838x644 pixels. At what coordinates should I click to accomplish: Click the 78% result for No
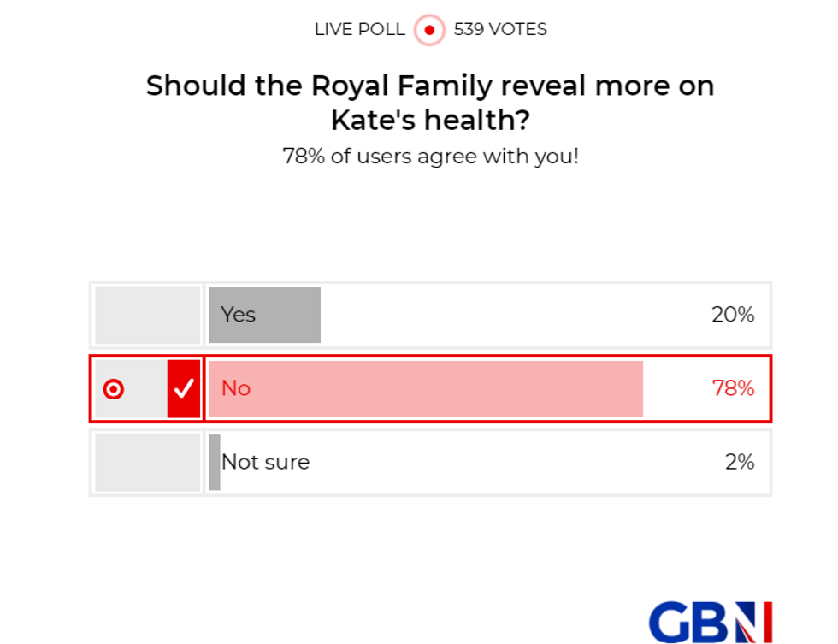pyautogui.click(x=733, y=388)
